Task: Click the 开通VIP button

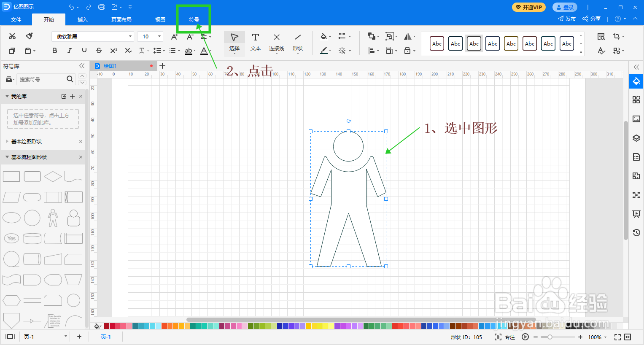Action: (529, 7)
